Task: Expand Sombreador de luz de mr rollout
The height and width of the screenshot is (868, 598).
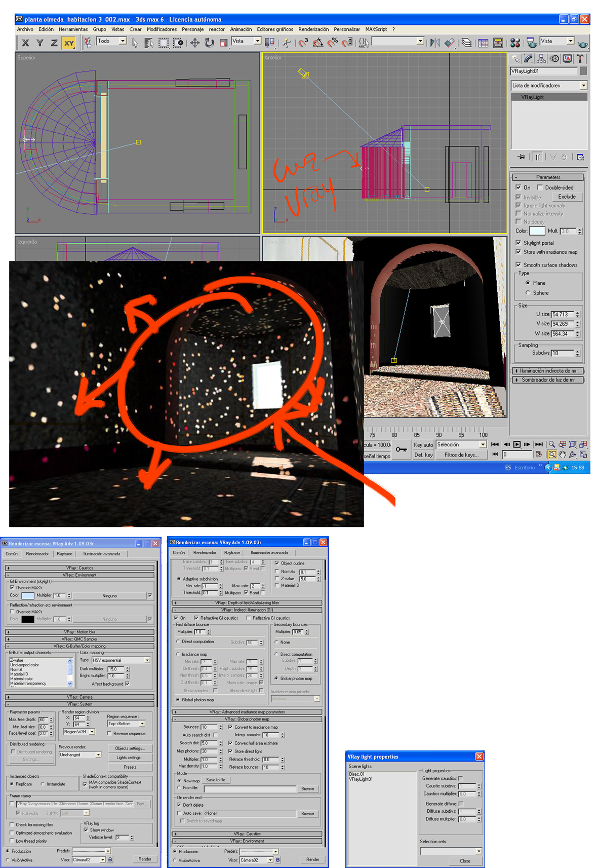Action: click(x=548, y=380)
